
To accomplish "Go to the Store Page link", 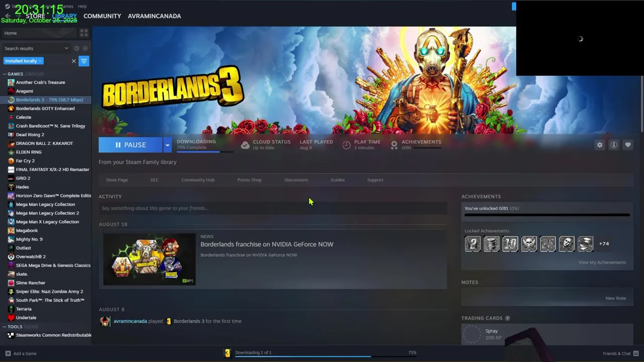I will coord(117,180).
